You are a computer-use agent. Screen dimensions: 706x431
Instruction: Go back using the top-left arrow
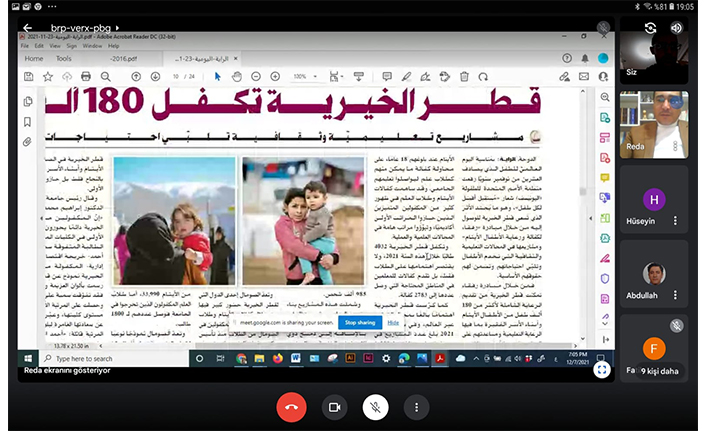pos(27,27)
